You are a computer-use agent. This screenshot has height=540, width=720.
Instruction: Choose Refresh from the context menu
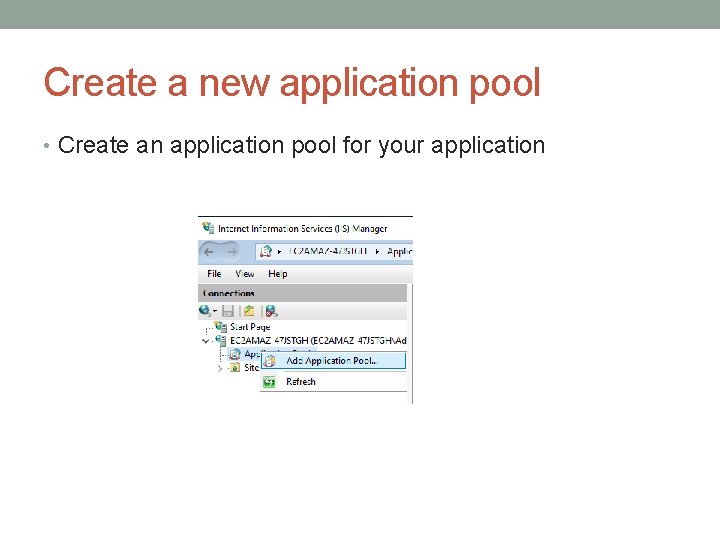(333, 382)
